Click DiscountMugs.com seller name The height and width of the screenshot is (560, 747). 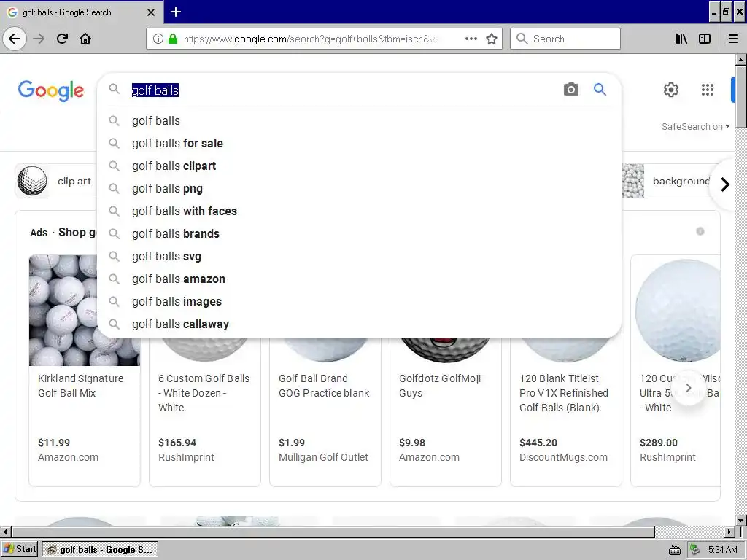point(563,457)
